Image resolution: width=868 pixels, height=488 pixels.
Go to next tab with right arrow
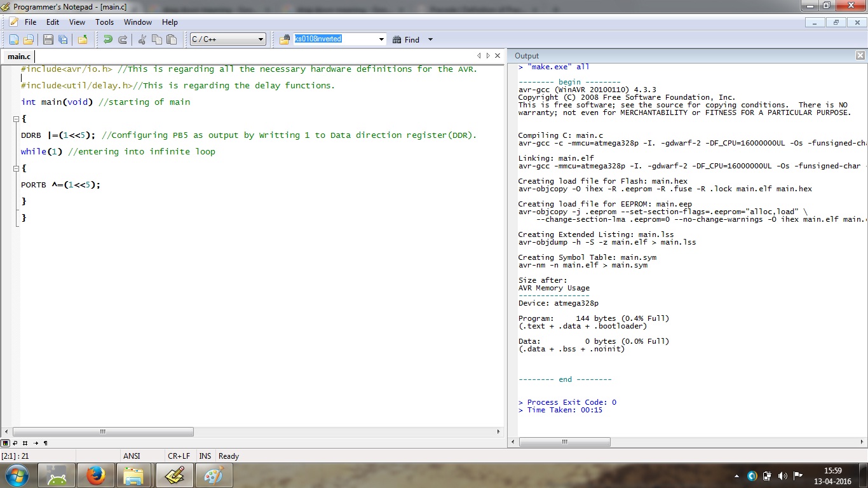click(487, 56)
